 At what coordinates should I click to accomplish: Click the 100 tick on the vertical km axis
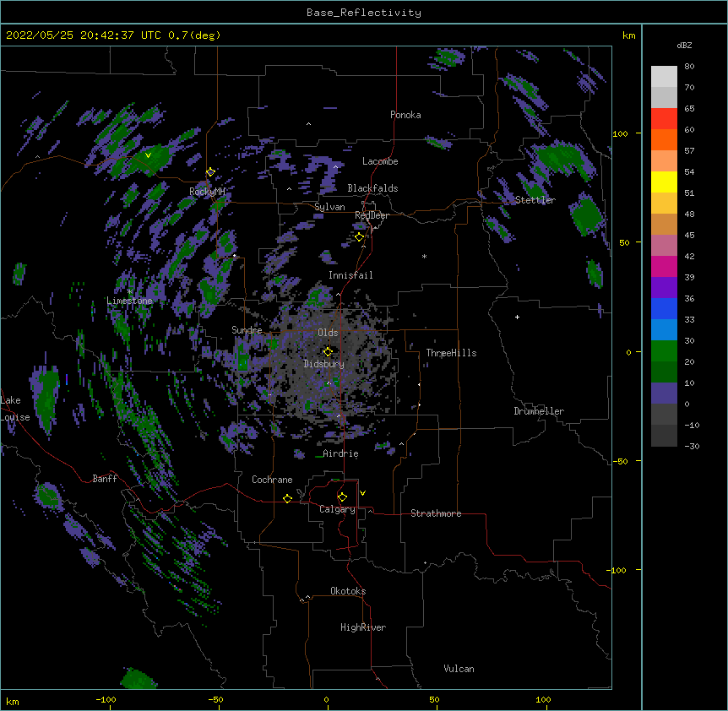click(620, 133)
